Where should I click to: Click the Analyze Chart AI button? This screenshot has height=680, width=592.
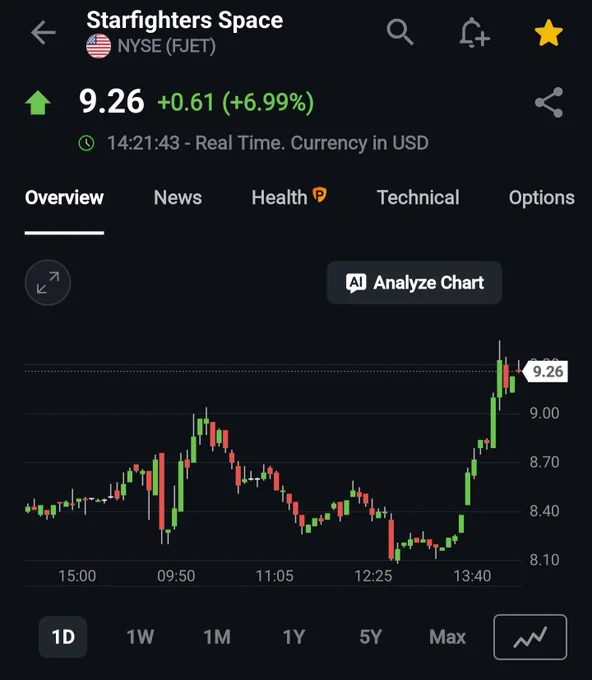[415, 283]
